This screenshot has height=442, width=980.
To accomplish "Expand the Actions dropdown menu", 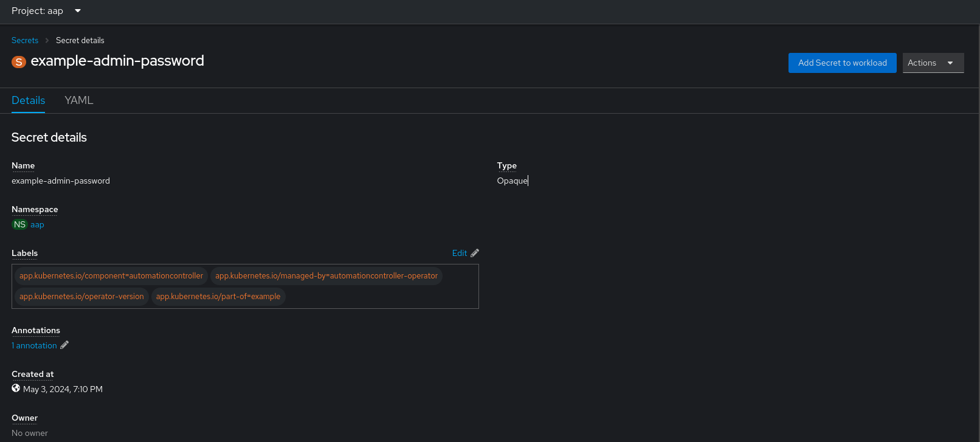I will pyautogui.click(x=933, y=63).
